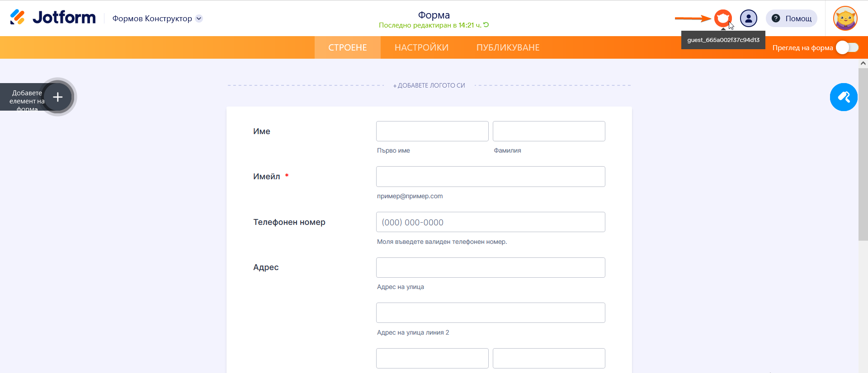Switch to the ПУБЛИКУВАНЕ tab

pyautogui.click(x=508, y=48)
